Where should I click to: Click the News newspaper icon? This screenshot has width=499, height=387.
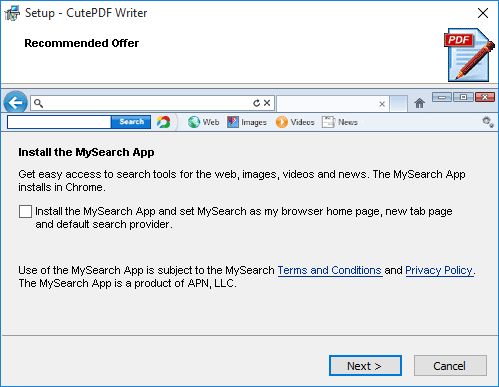[x=328, y=122]
